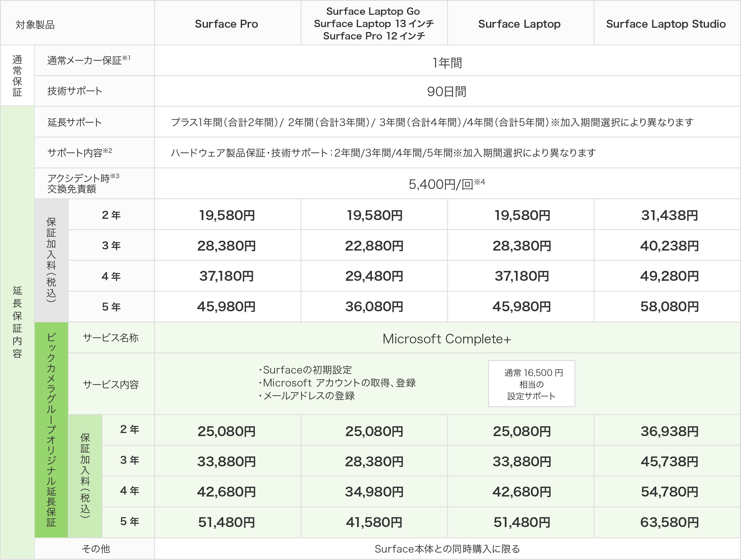Image resolution: width=741 pixels, height=560 pixels.
Task: Click the アクシデント時 交換免責額 label
Action: 84,183
